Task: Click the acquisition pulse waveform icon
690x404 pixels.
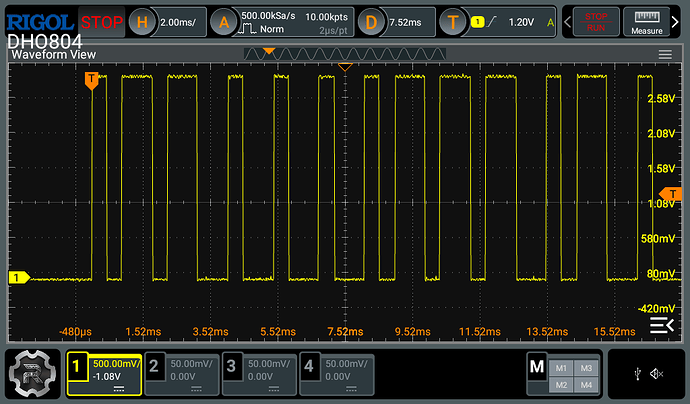Action: pos(247,29)
